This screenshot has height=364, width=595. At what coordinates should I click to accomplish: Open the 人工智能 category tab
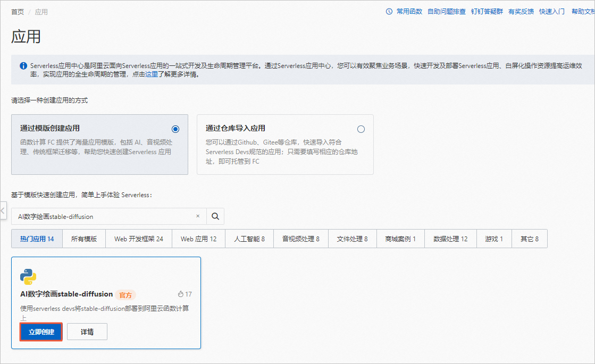[249, 239]
